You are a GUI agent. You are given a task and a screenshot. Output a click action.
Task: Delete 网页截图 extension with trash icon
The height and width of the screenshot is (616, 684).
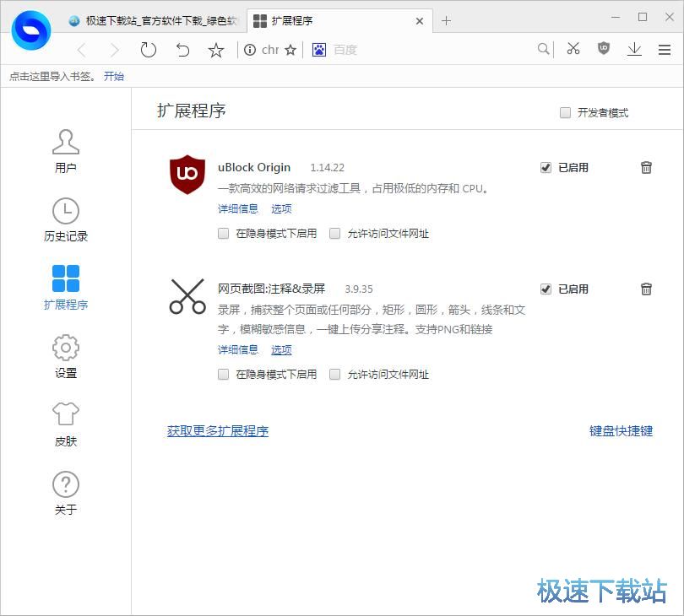(x=646, y=289)
